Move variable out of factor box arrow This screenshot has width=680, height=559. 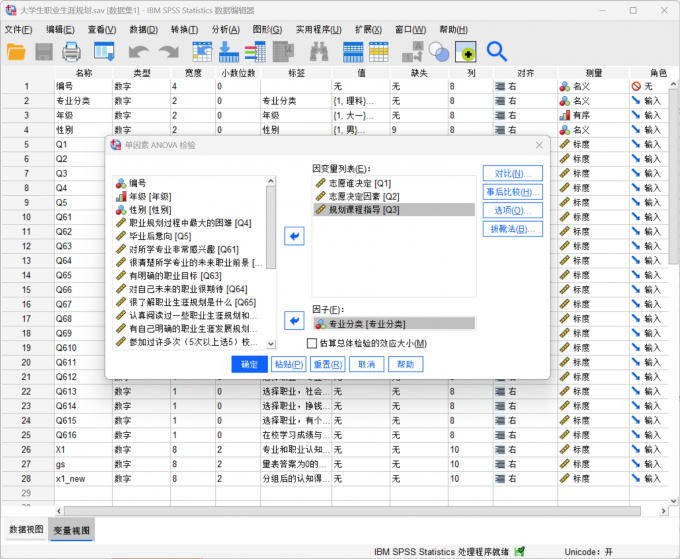(x=294, y=320)
